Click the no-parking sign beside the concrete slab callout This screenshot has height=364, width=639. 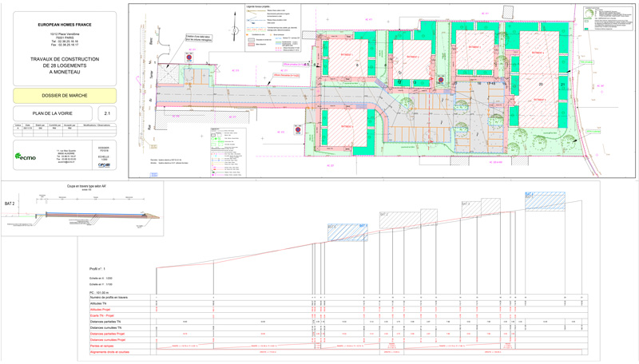[x=189, y=58]
